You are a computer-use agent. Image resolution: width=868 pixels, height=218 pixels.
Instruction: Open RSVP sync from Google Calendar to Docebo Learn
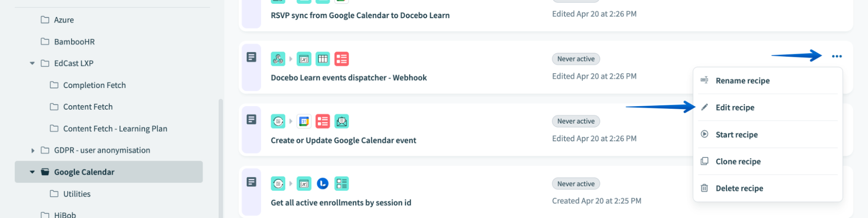[360, 16]
